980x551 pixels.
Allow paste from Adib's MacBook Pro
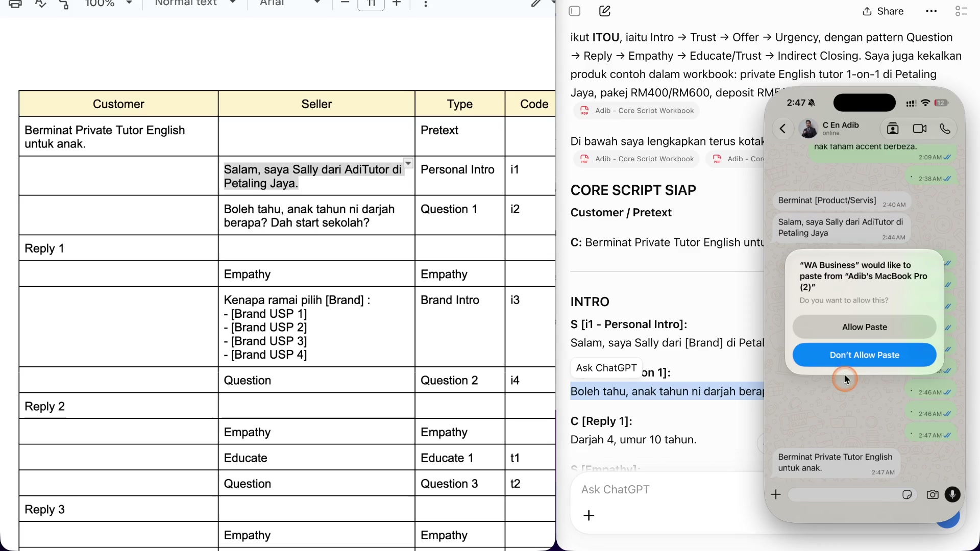click(865, 327)
